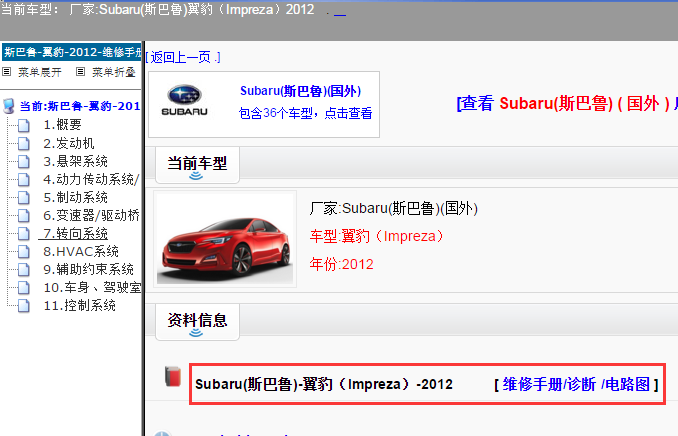Viewport: 678px width, 436px height.
Task: Open the 7.转向系统 section
Action: 75,234
